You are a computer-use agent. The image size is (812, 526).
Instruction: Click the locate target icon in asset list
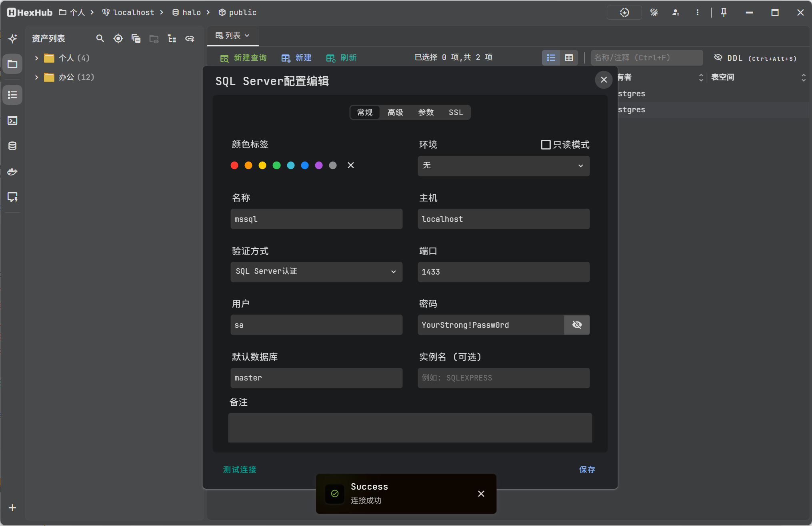pos(118,38)
